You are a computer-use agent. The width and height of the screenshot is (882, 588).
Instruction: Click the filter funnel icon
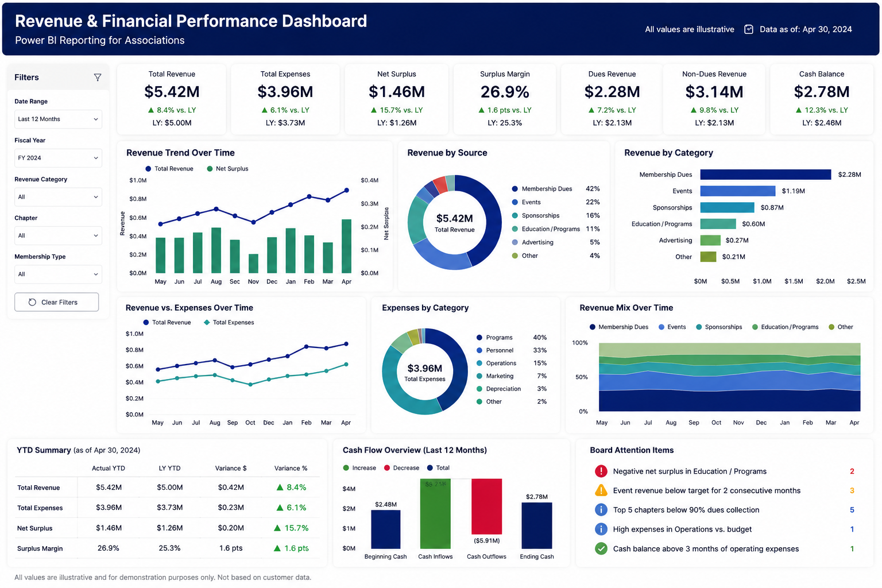point(98,78)
